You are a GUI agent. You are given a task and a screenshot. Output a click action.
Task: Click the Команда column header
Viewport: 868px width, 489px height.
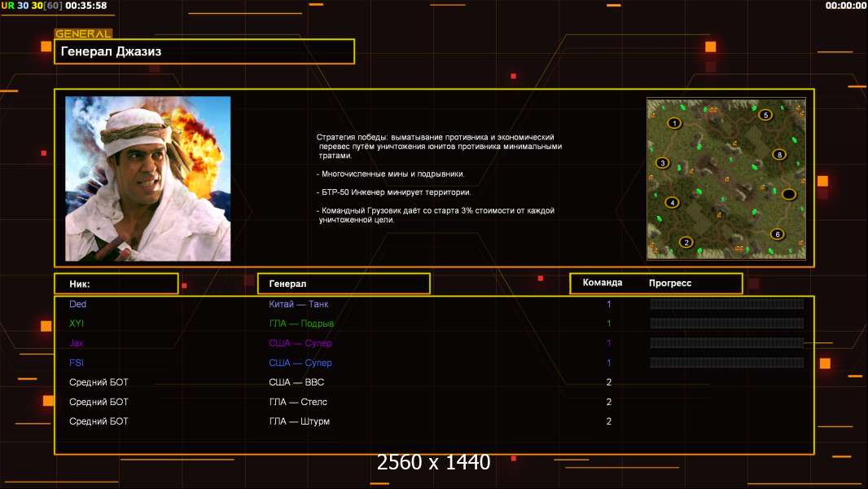[603, 283]
